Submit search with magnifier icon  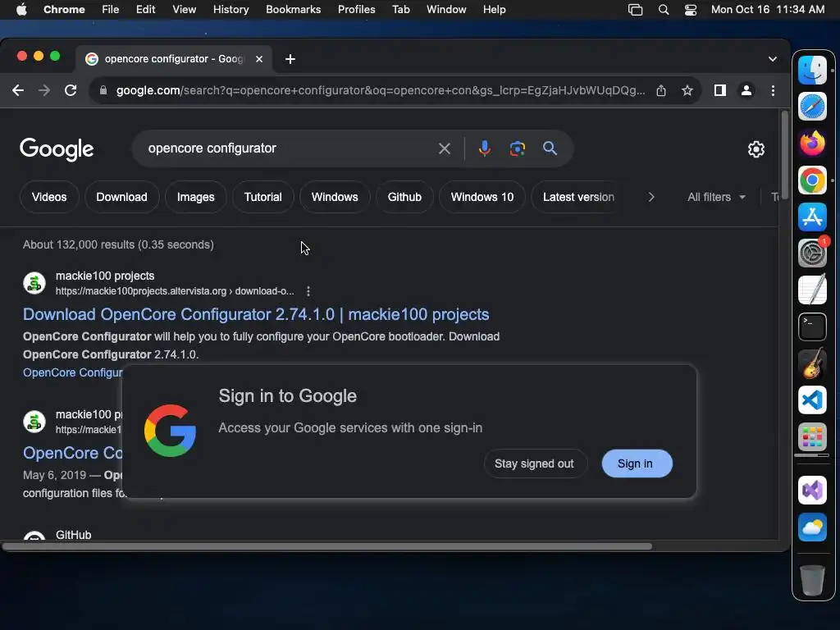point(550,148)
